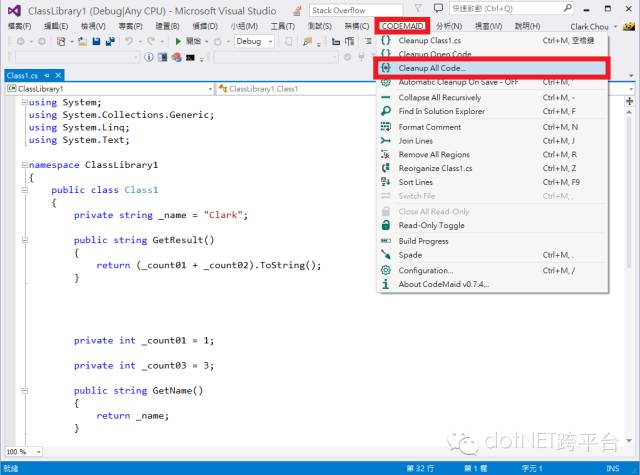Click the About CodeMaid info icon
The image size is (640, 475).
pyautogui.click(x=385, y=284)
